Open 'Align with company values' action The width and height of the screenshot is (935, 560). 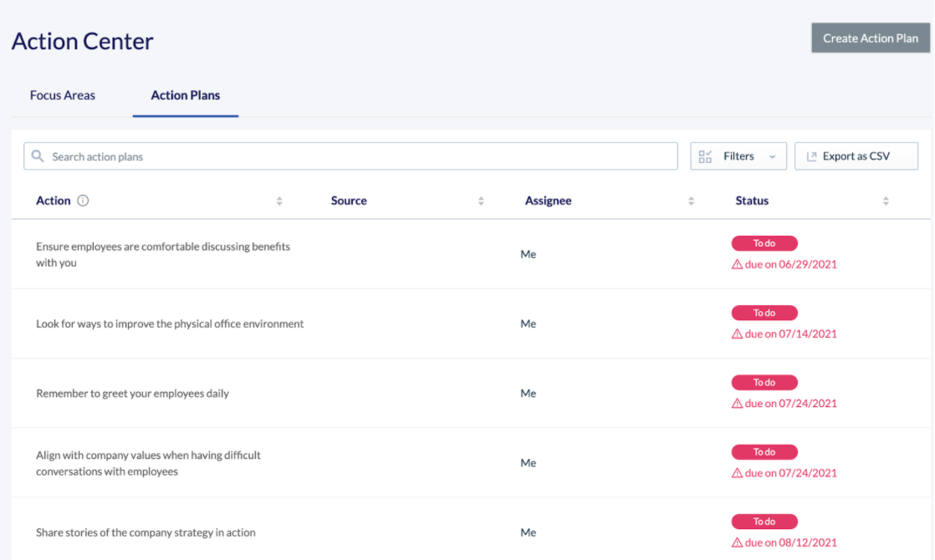[149, 463]
